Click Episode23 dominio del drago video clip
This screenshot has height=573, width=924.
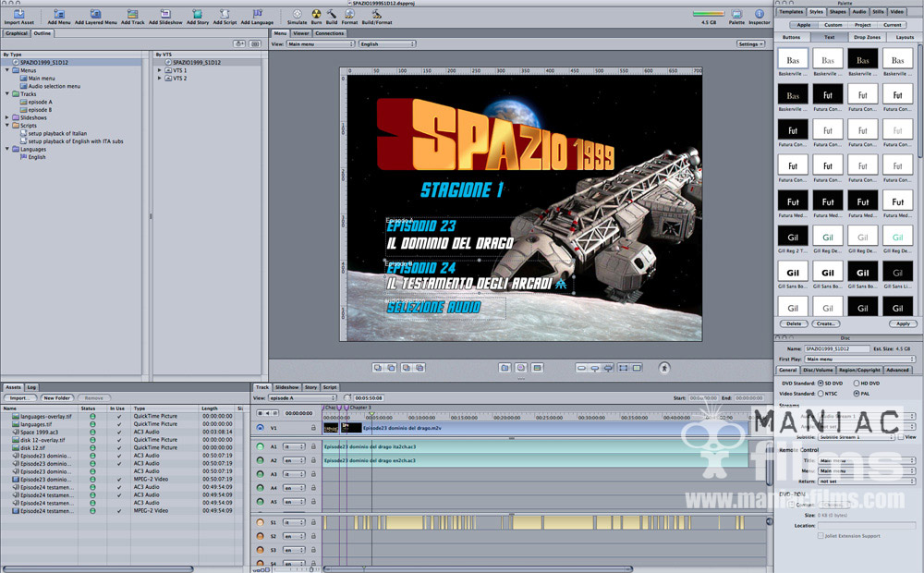tap(536, 428)
